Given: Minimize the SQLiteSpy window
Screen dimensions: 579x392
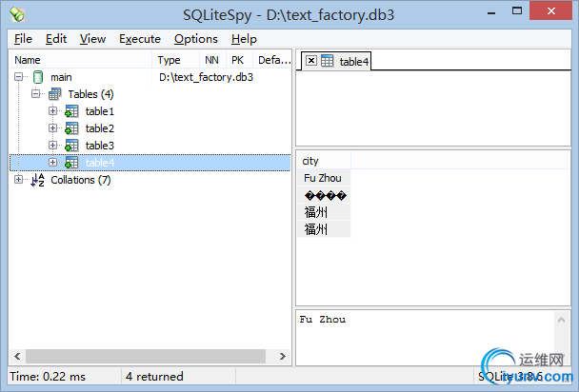Looking at the screenshot, I should pos(491,13).
